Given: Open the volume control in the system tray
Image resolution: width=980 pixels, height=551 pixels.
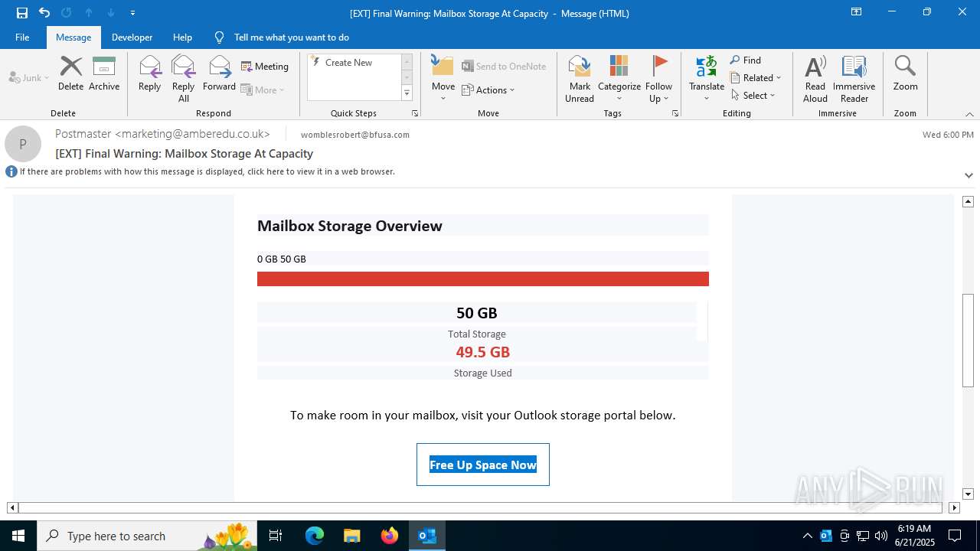Looking at the screenshot, I should pyautogui.click(x=881, y=536).
